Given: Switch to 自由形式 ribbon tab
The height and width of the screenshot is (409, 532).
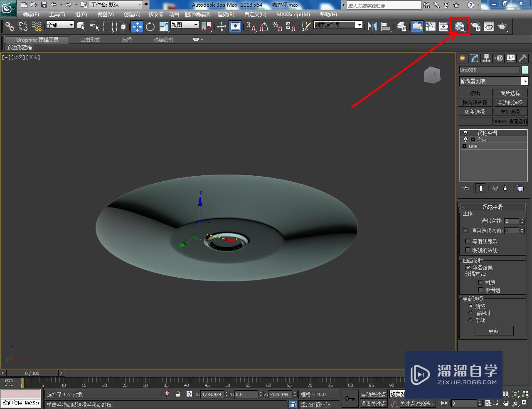Looking at the screenshot, I should tap(90, 39).
